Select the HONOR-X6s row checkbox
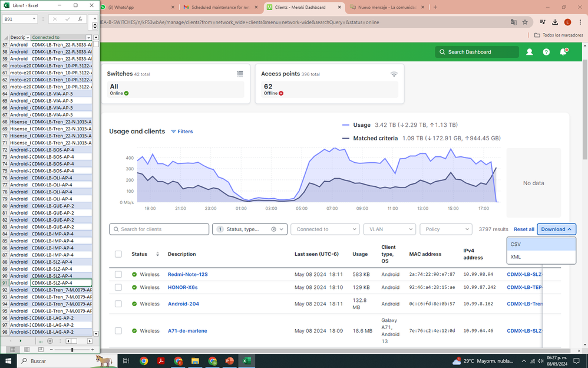Screen dimensions: 588x368 pos(118,287)
